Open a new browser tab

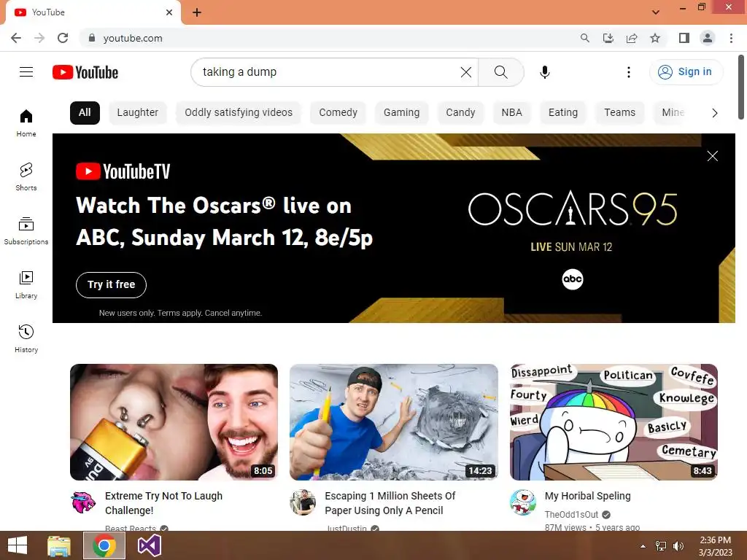[x=197, y=12]
